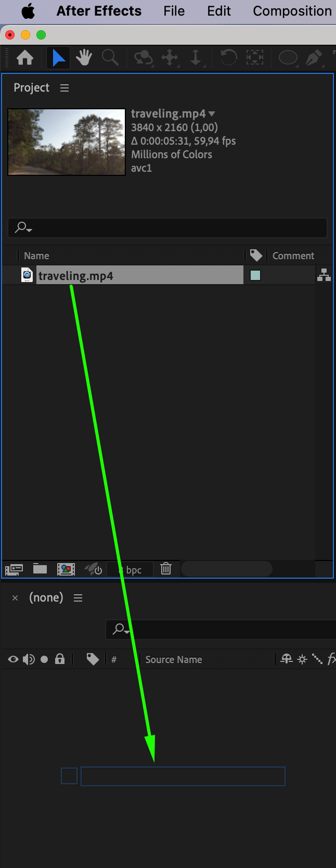Pick the Pen tool
This screenshot has height=868, width=336.
tap(314, 57)
